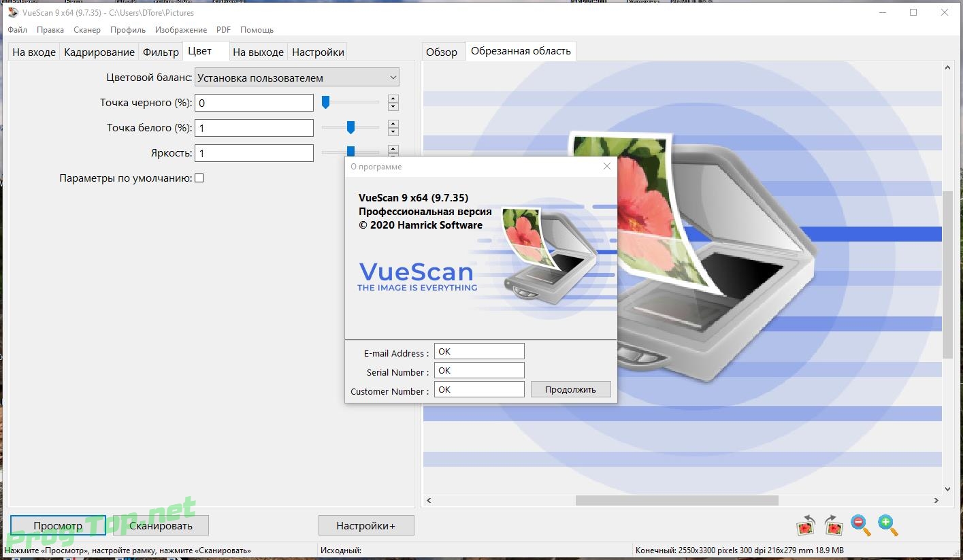Toggle Параметры по умолчанию checkbox
This screenshot has height=560, width=963.
pos(199,178)
